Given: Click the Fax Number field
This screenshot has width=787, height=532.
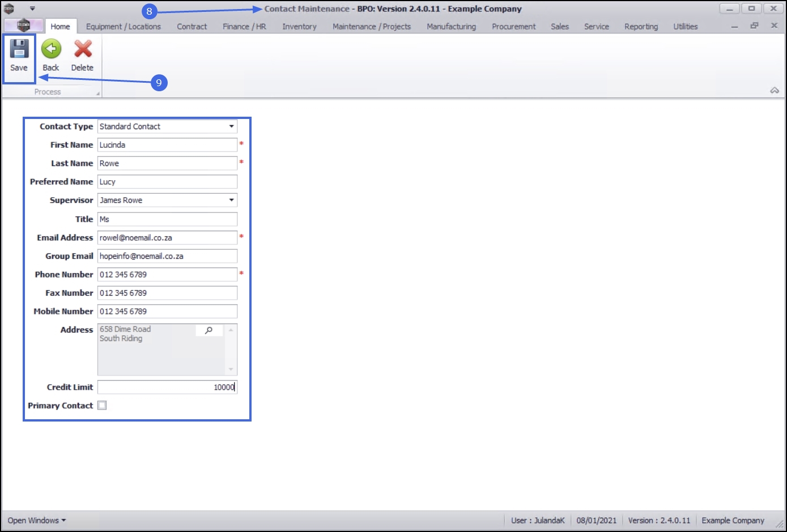Looking at the screenshot, I should point(167,293).
